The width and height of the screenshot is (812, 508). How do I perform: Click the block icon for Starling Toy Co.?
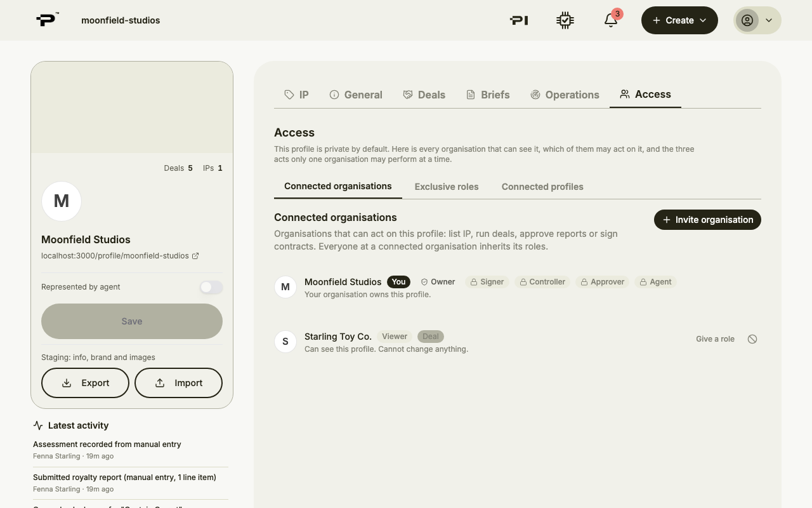[752, 339]
